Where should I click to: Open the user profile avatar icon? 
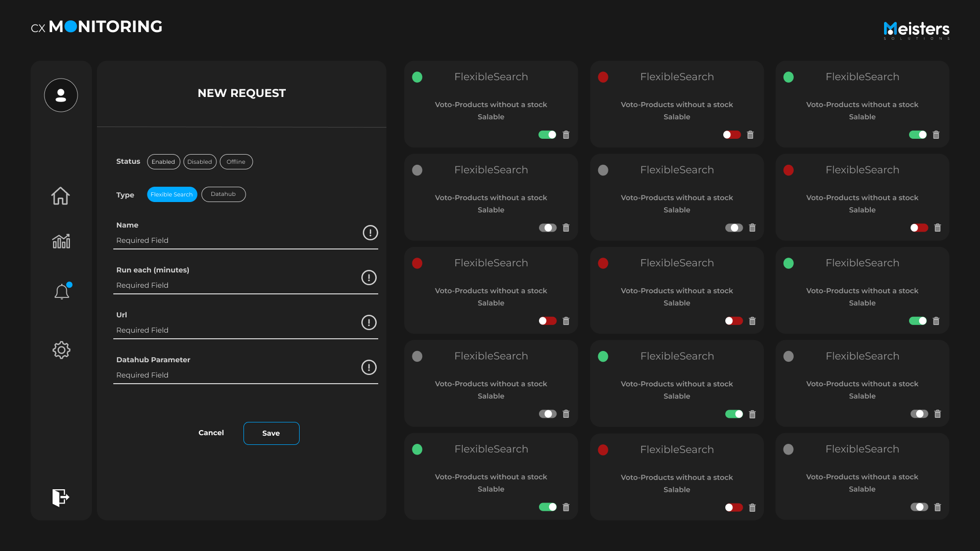point(61,95)
